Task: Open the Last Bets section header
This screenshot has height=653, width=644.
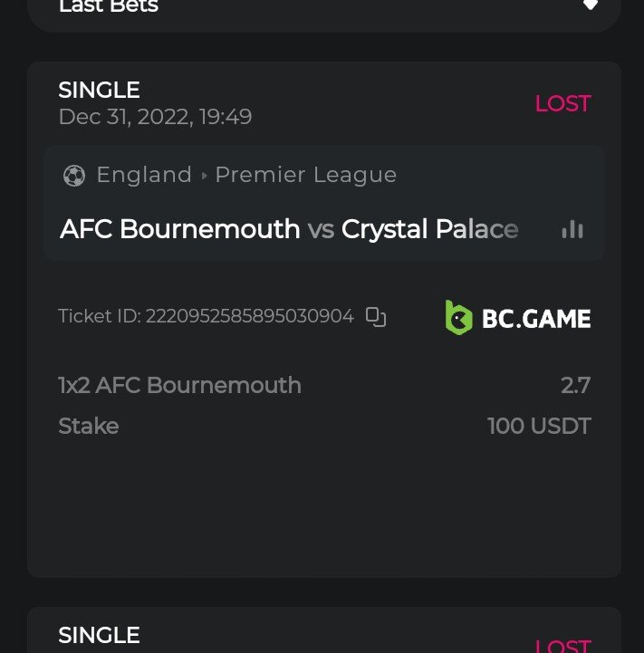Action: tap(109, 6)
